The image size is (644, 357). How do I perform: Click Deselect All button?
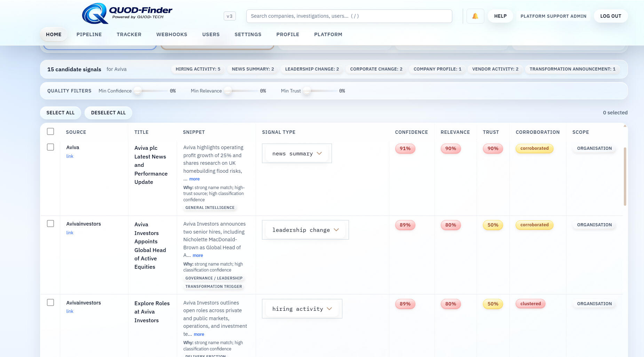coord(108,113)
